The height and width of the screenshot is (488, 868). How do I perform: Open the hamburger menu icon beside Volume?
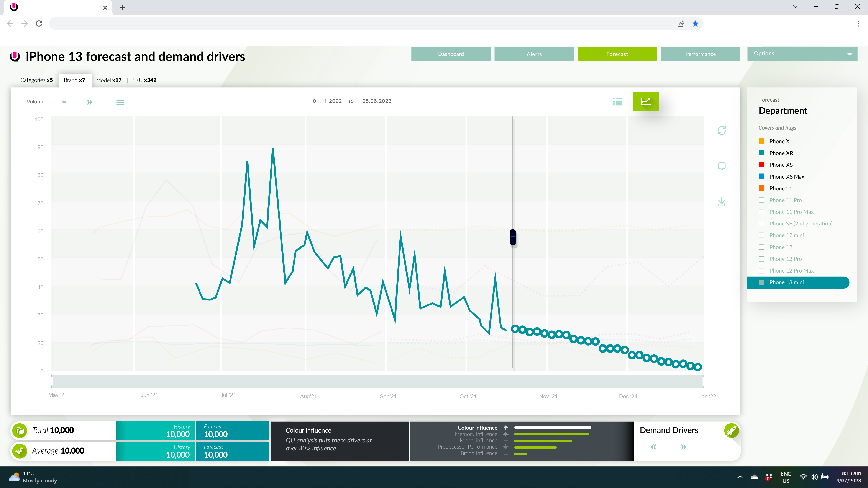120,102
